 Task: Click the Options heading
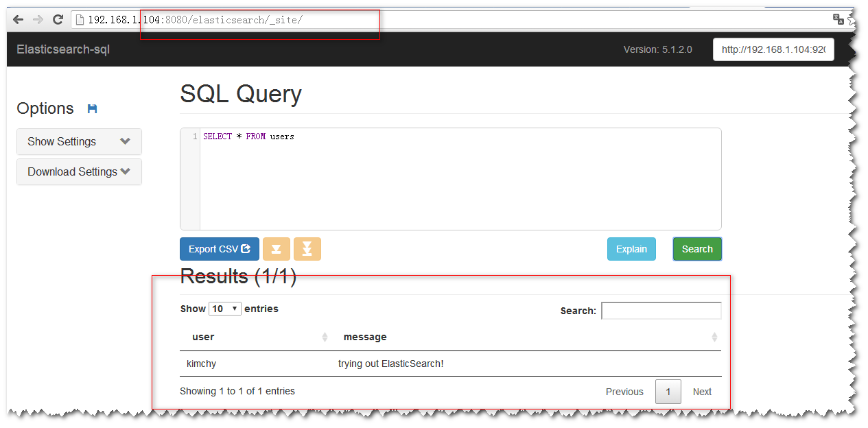point(45,108)
